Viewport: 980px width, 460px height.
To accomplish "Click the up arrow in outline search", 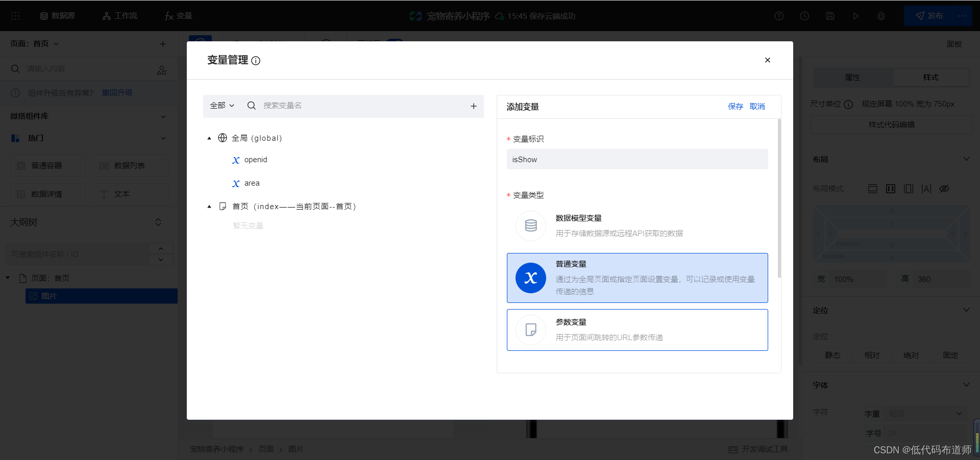I will point(161,248).
